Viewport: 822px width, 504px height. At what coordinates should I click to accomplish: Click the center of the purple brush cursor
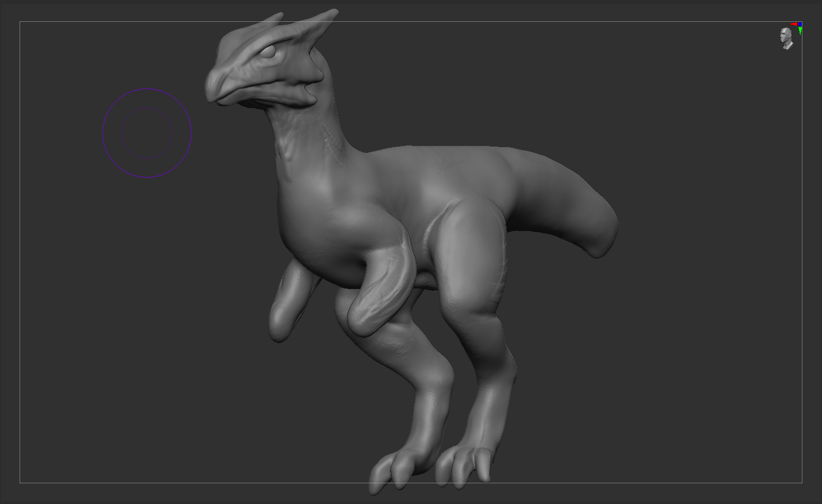pyautogui.click(x=147, y=133)
